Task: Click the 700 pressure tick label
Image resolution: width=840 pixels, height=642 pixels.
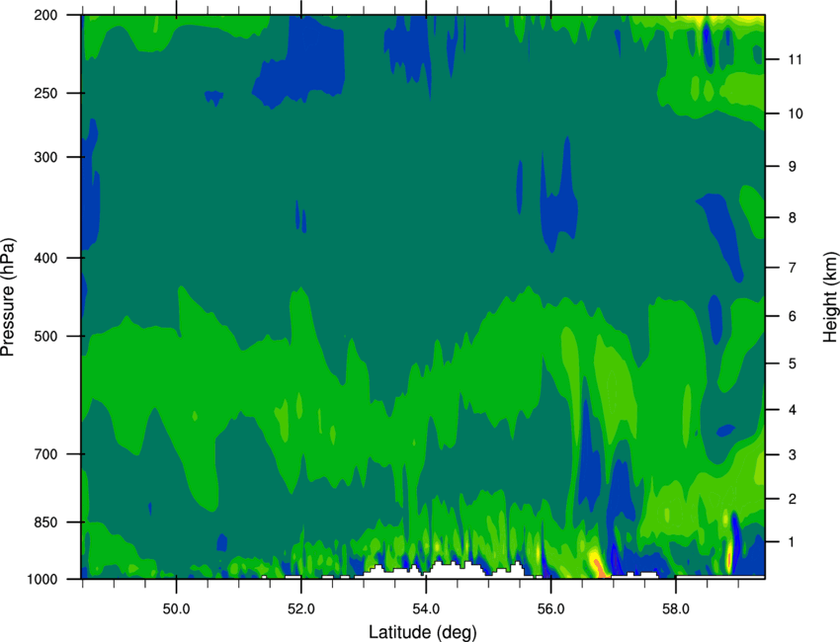Action: pos(45,454)
